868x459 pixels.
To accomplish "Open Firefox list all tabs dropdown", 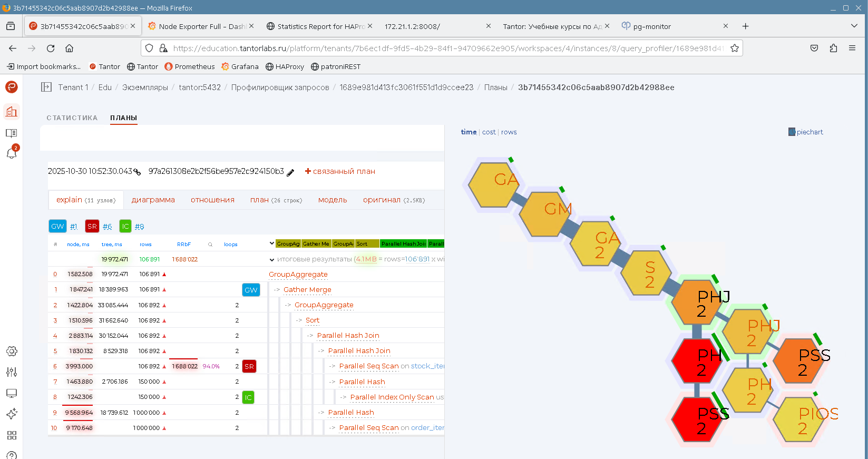I will 854,26.
